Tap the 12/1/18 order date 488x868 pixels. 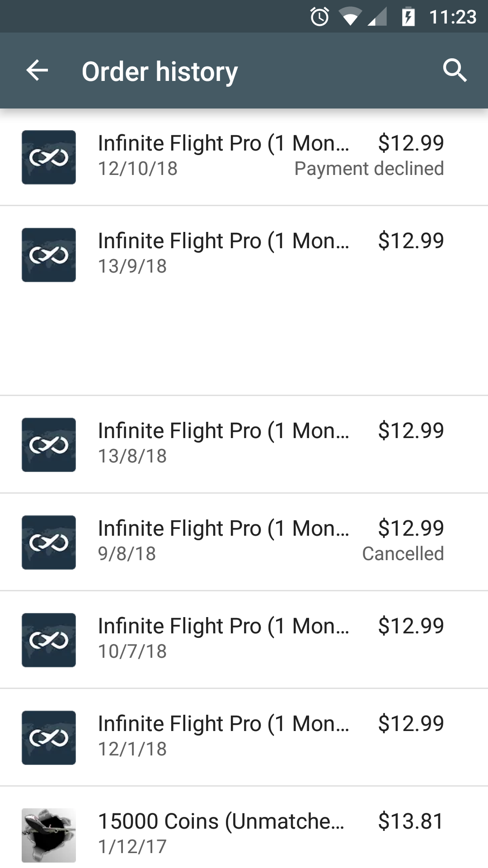pyautogui.click(x=132, y=749)
